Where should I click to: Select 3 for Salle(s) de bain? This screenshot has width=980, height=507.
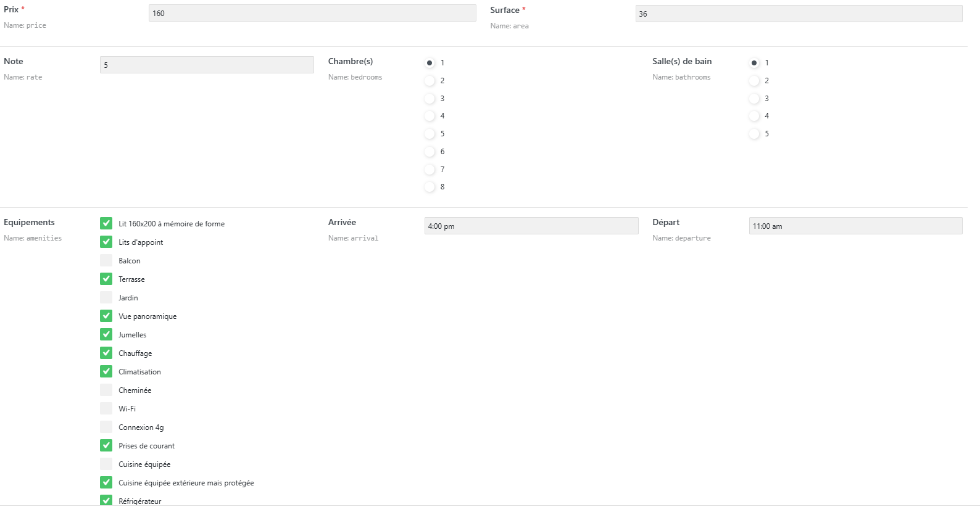tap(754, 99)
